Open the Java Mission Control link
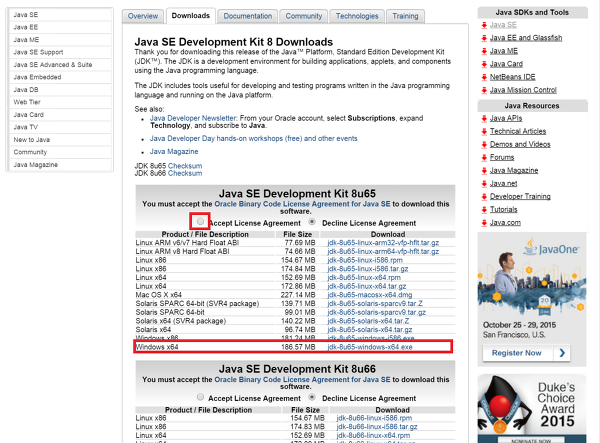This screenshot has width=600, height=443. pos(523,90)
